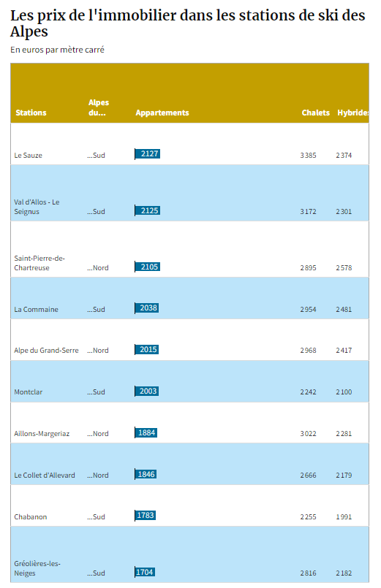Click the 2125 apartment price bar
This screenshot has height=588, width=381.
tap(148, 211)
